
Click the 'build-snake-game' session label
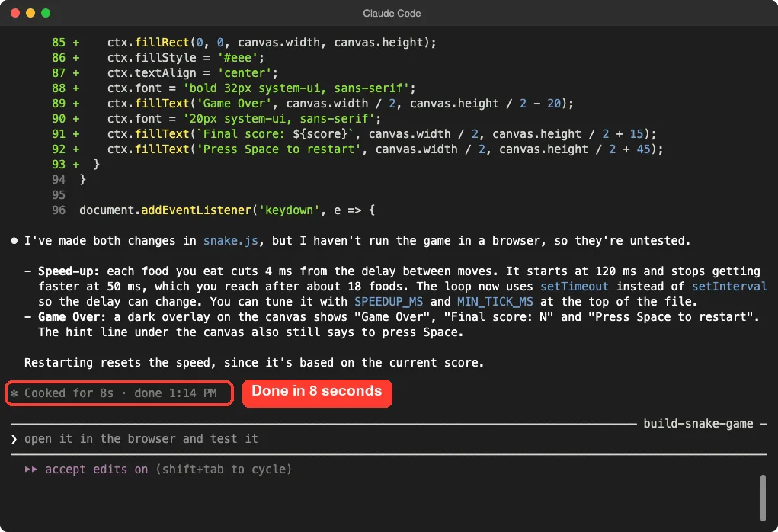[698, 423]
